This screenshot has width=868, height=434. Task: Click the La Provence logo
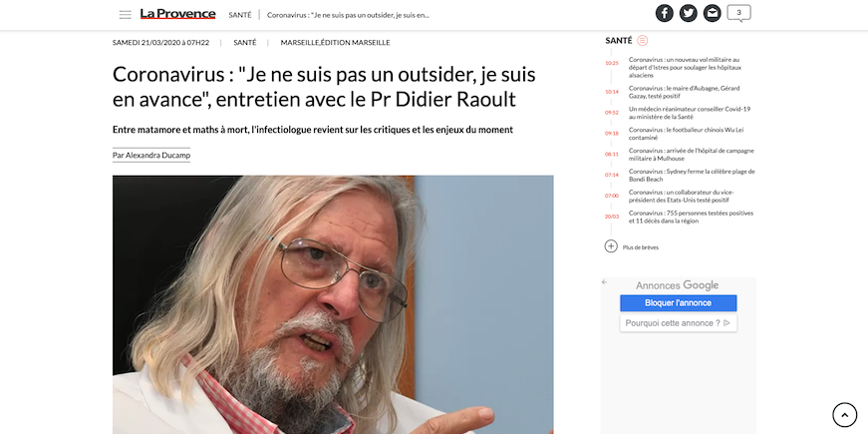click(177, 14)
